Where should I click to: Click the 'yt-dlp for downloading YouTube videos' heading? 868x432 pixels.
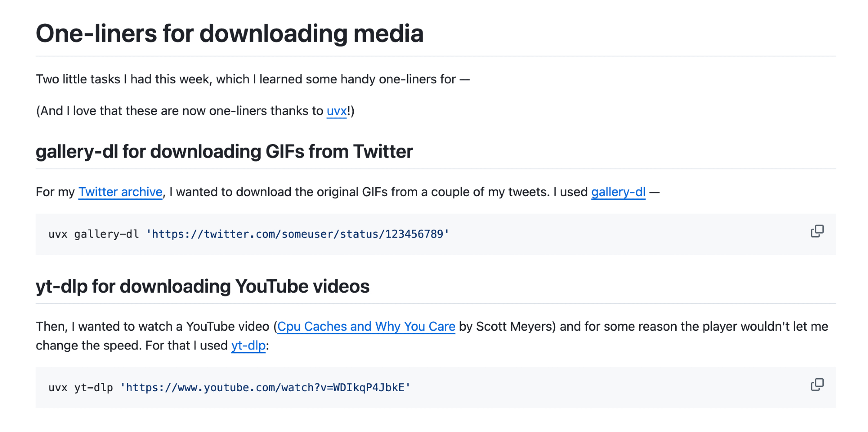(202, 287)
